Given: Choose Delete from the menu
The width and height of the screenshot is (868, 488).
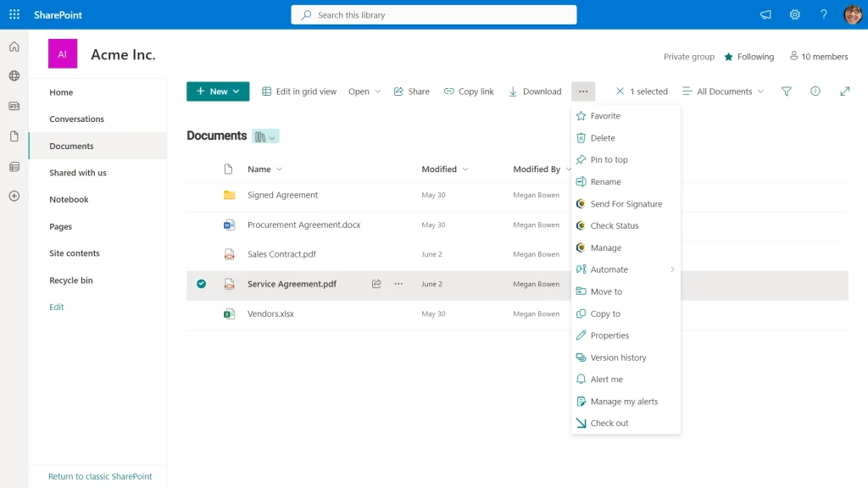Looking at the screenshot, I should (x=626, y=138).
